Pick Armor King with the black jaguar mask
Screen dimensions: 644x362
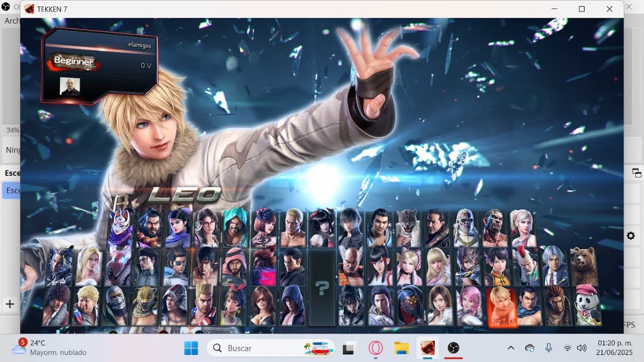(408, 228)
